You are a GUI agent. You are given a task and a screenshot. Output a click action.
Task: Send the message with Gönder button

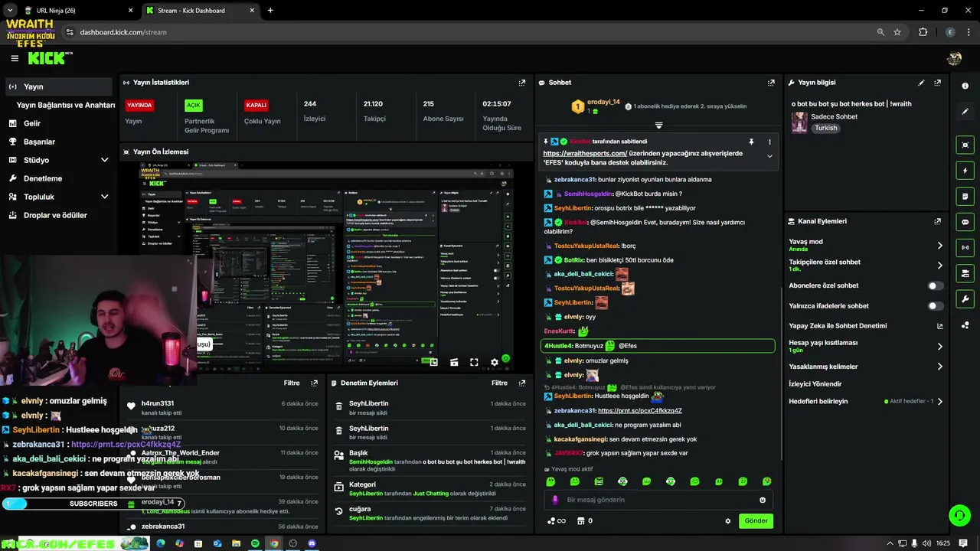756,520
